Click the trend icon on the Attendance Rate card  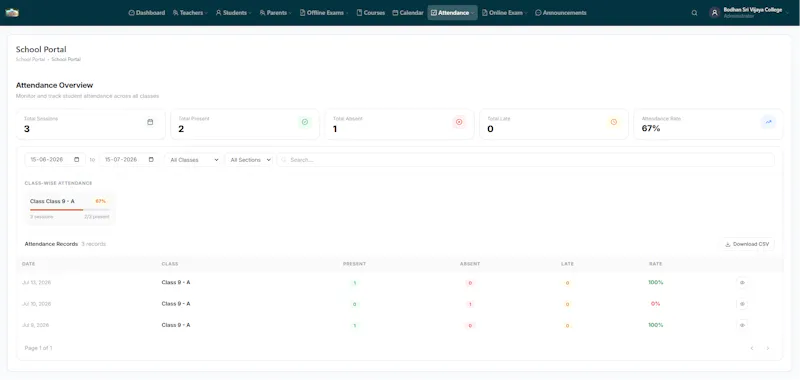[768, 122]
